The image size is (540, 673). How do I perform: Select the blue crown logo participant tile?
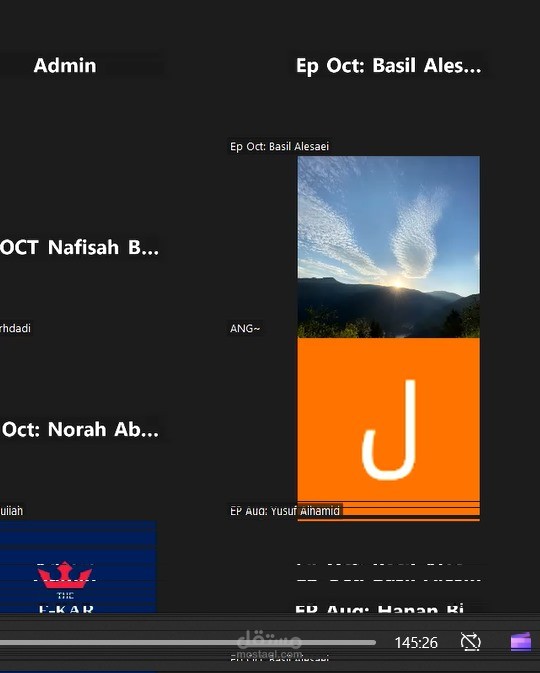tap(78, 567)
